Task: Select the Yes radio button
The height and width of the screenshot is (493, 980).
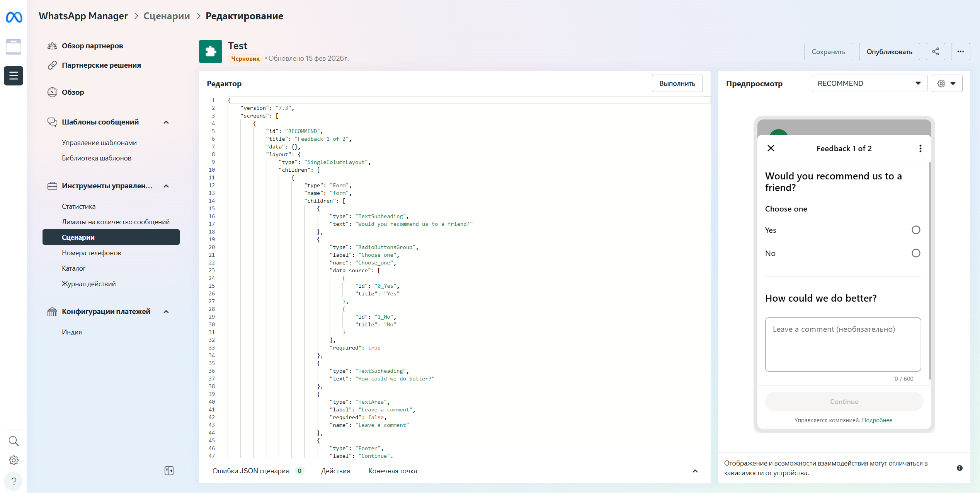Action: tap(915, 230)
